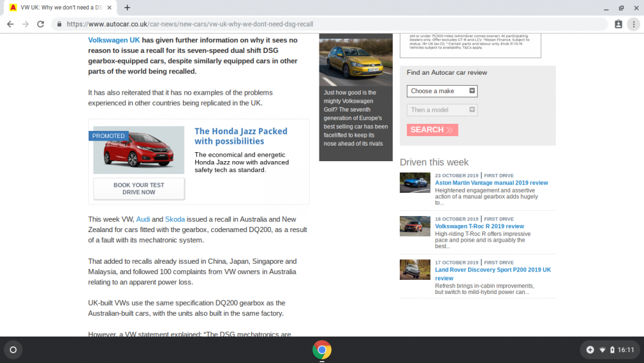Reload the Autocar page

40,25
